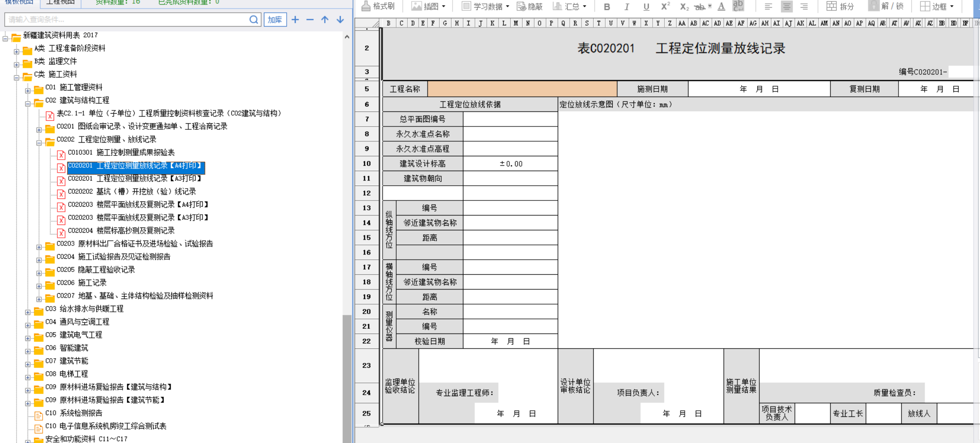
Task: Click the plus add icon
Action: click(x=295, y=19)
